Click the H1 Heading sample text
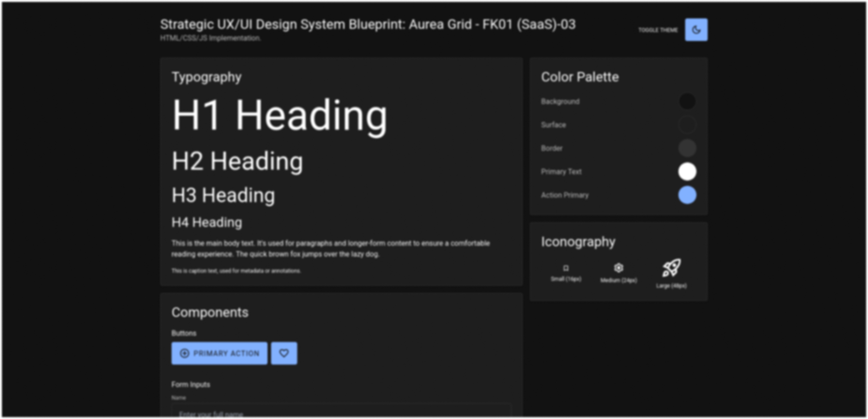868x419 pixels. pyautogui.click(x=280, y=115)
